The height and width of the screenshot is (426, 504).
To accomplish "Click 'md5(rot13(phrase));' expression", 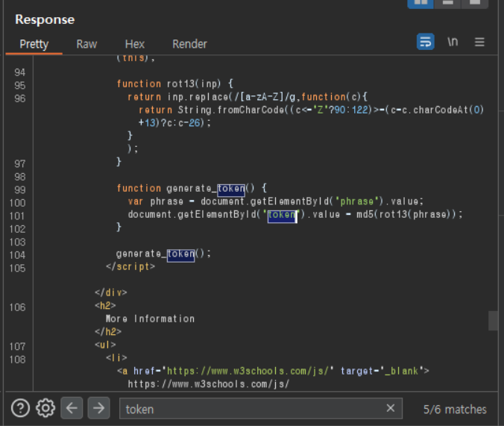I will 409,215.
